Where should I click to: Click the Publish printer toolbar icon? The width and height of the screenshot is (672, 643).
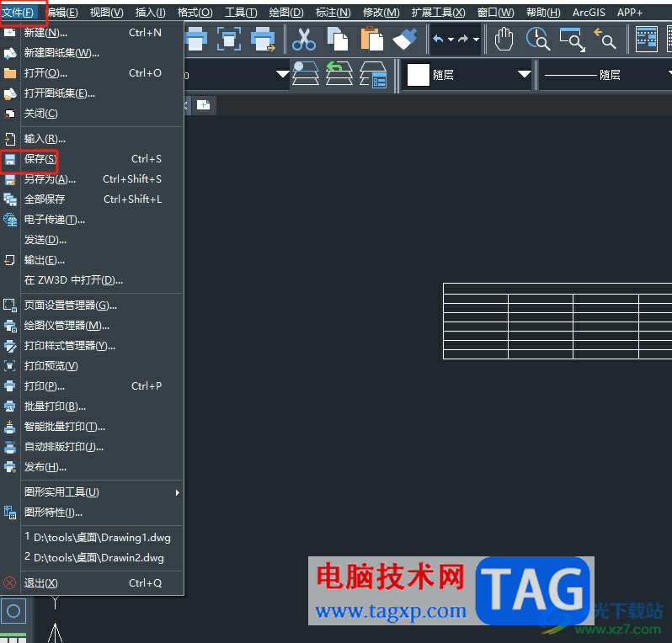click(x=263, y=40)
